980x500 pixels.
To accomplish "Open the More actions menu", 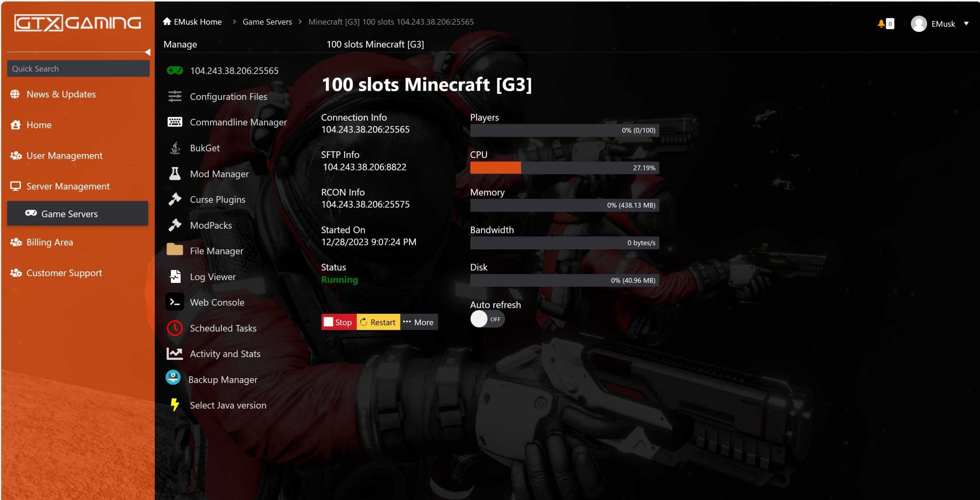I will [x=419, y=322].
